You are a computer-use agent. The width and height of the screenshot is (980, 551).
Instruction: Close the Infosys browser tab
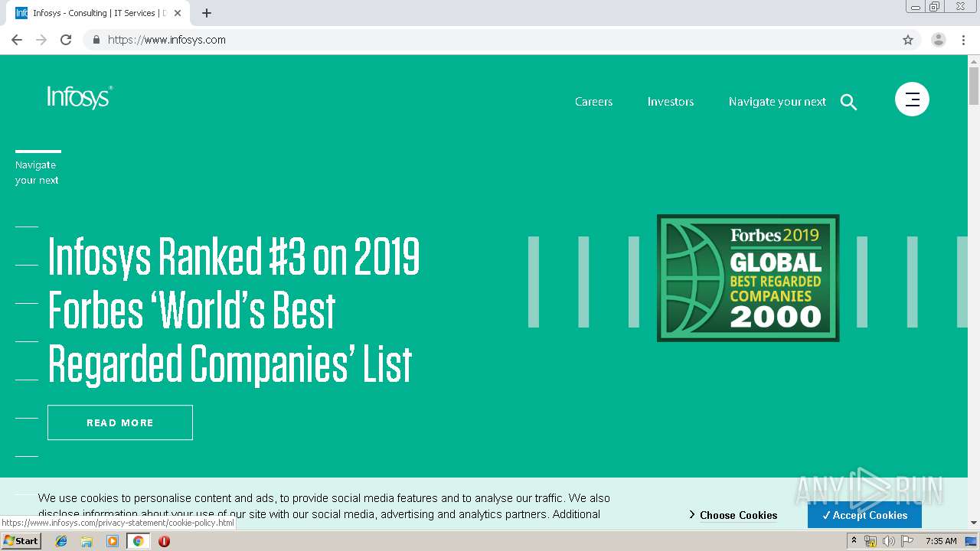[178, 13]
